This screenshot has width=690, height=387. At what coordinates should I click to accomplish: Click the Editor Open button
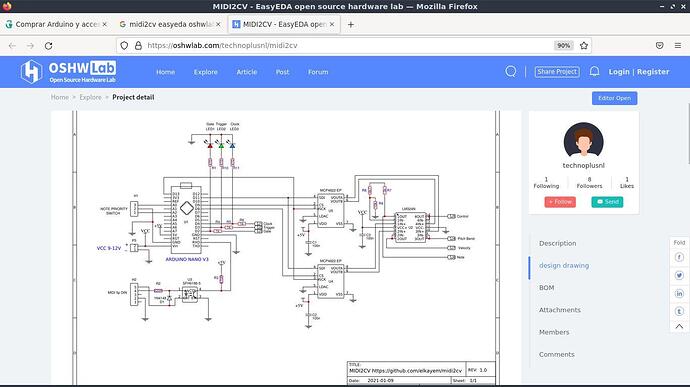[x=614, y=98]
